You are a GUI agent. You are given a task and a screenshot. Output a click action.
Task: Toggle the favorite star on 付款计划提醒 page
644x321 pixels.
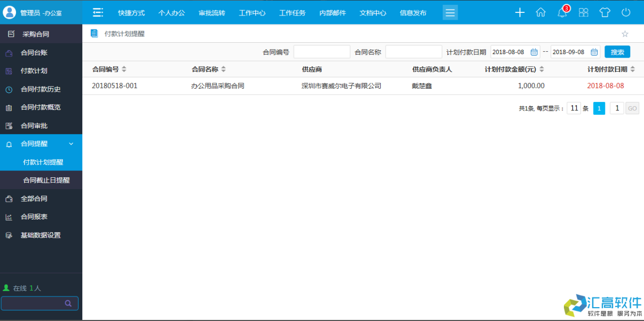[x=625, y=33]
